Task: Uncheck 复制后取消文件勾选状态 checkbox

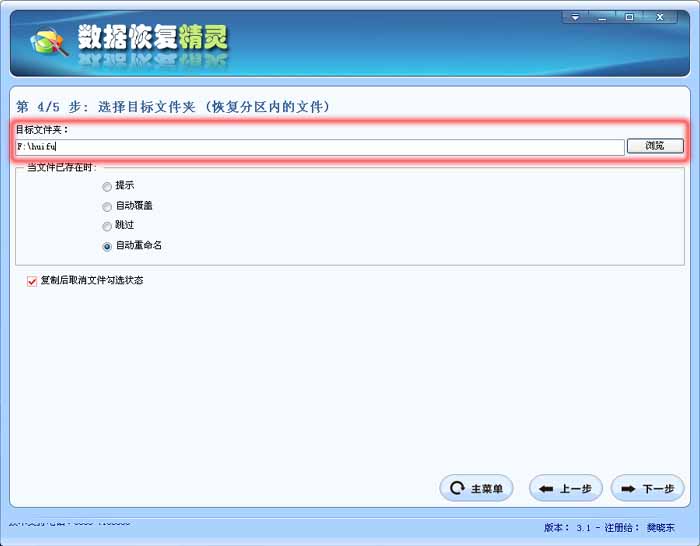Action: coord(32,281)
